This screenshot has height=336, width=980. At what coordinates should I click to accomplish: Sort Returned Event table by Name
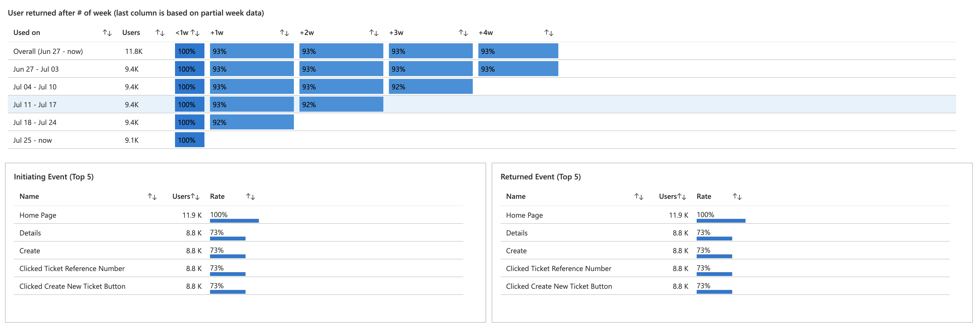click(x=639, y=196)
